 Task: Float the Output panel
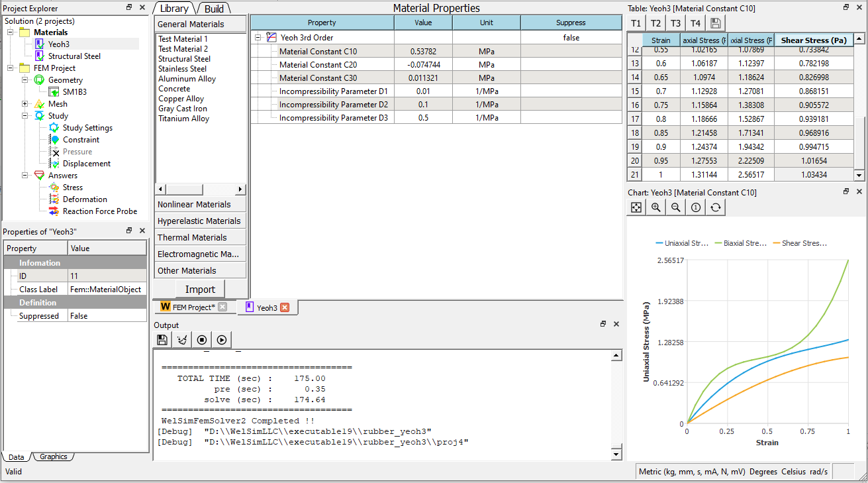pyautogui.click(x=603, y=325)
